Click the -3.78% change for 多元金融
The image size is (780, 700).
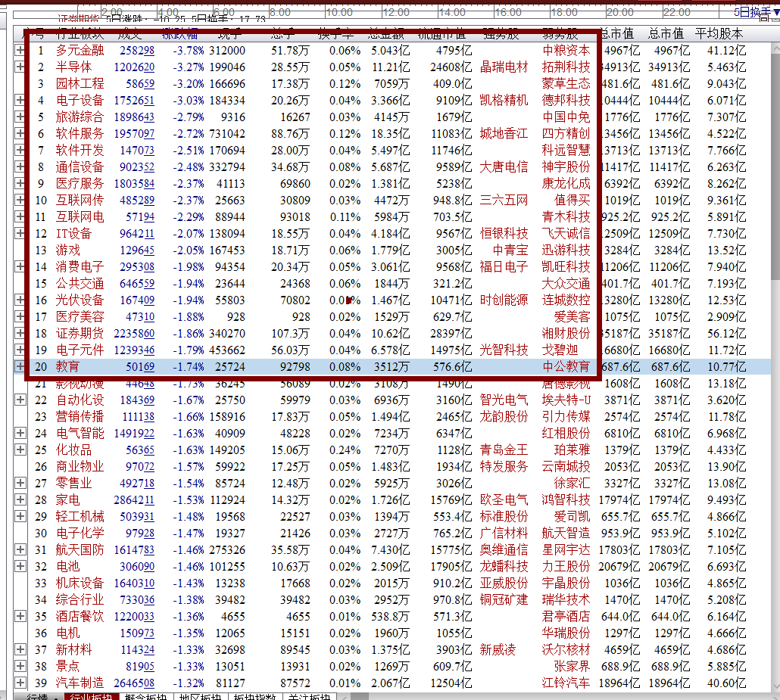[x=189, y=51]
